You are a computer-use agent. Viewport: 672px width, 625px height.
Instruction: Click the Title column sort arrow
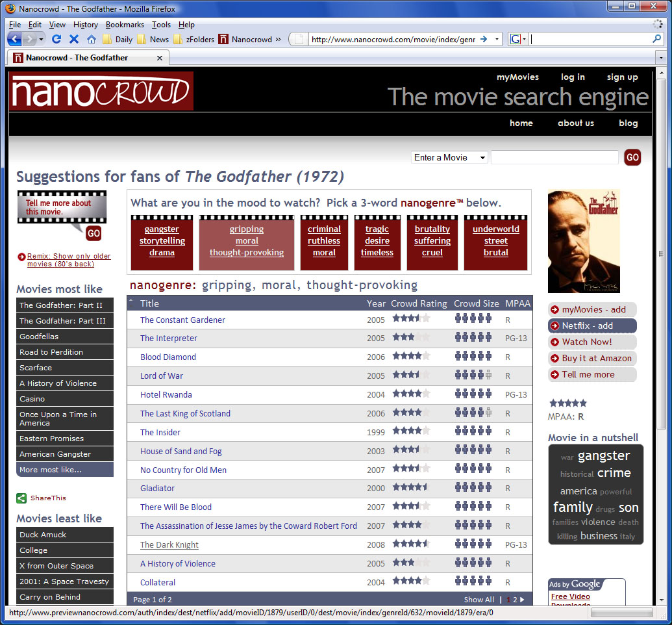click(x=131, y=300)
